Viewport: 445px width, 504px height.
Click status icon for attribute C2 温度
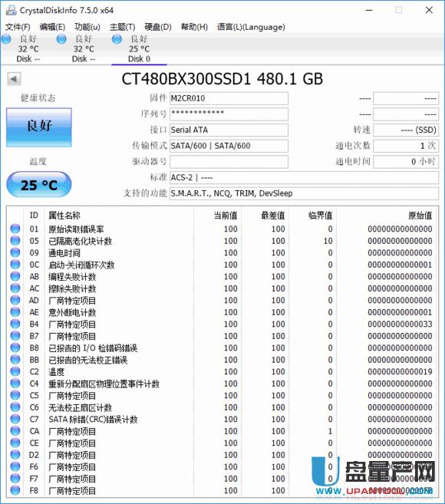(x=15, y=371)
